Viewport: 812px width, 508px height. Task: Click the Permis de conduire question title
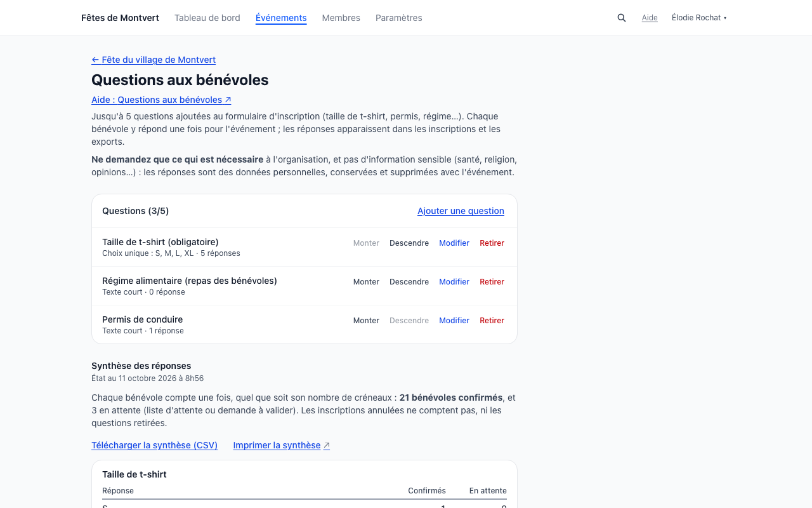(x=142, y=319)
